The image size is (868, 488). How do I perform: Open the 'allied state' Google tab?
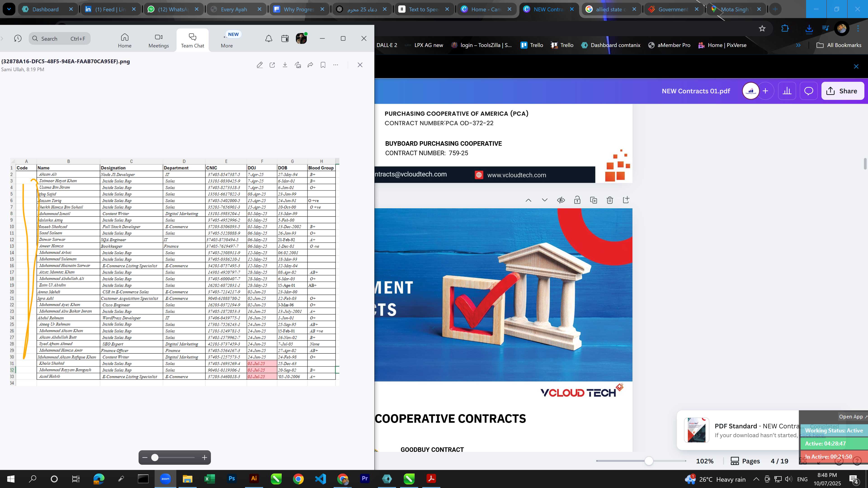pos(611,9)
